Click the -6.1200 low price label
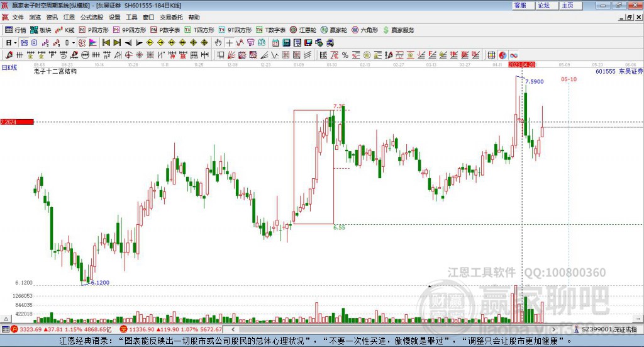Image resolution: width=644 pixels, height=347 pixels. coord(99,283)
